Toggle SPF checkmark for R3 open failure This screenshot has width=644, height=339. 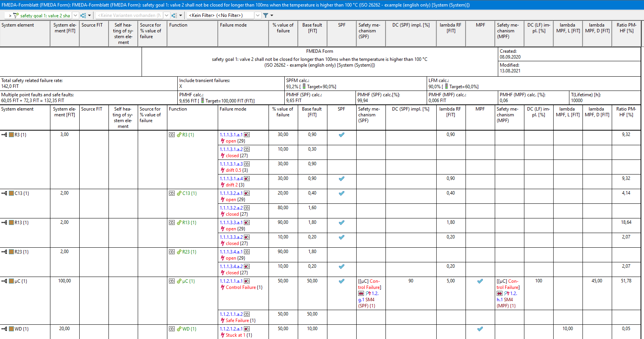[x=342, y=135]
